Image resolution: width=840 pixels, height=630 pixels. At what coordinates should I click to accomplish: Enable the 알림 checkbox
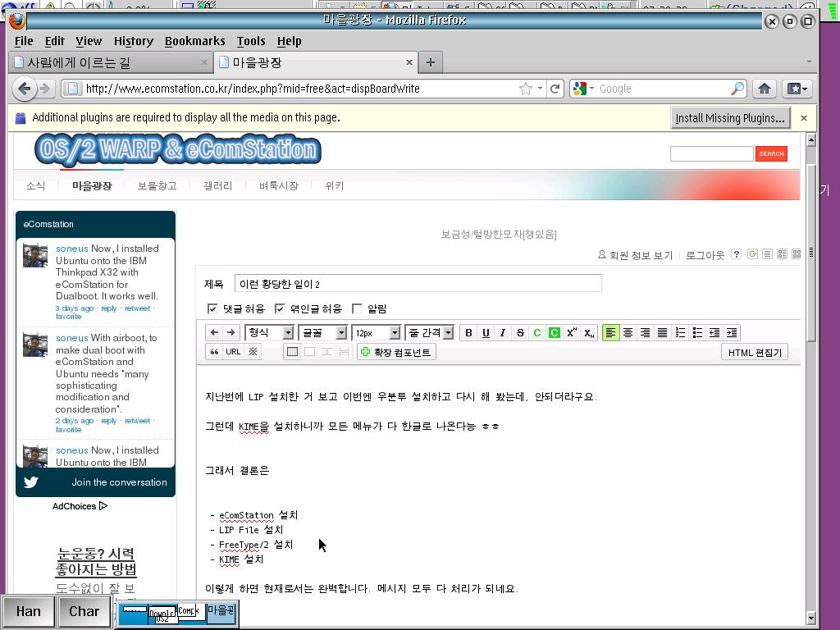click(357, 308)
